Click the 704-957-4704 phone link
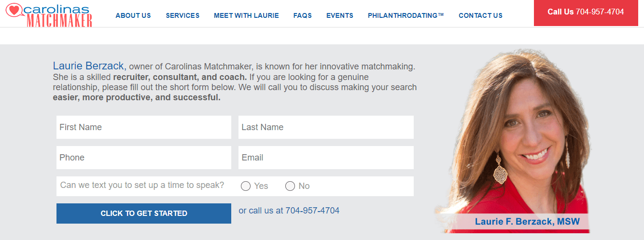Image resolution: width=644 pixels, height=240 pixels. click(x=312, y=211)
